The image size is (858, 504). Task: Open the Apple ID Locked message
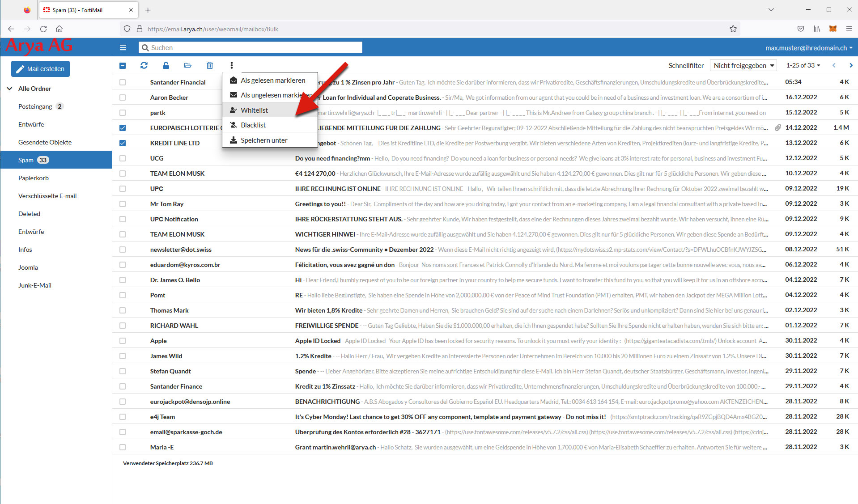[485, 341]
